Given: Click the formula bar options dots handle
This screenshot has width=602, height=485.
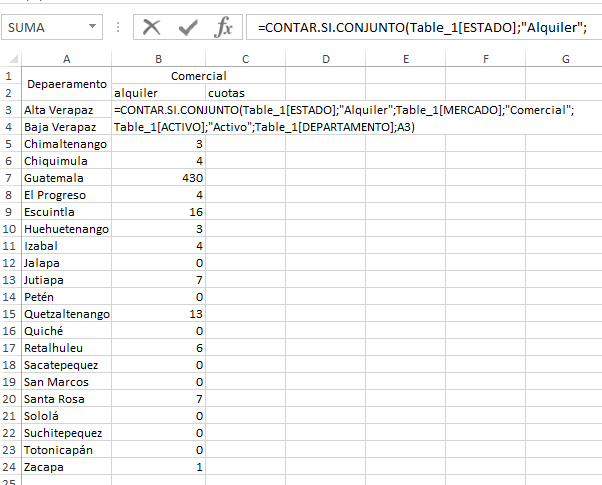Looking at the screenshot, I should [120, 28].
